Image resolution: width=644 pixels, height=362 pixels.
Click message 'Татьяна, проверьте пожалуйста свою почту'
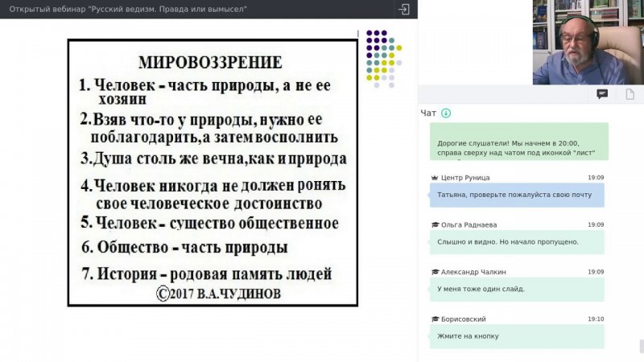517,195
